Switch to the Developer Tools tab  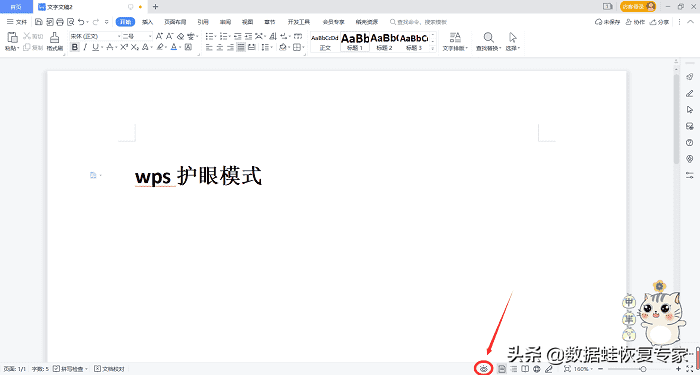pos(299,22)
